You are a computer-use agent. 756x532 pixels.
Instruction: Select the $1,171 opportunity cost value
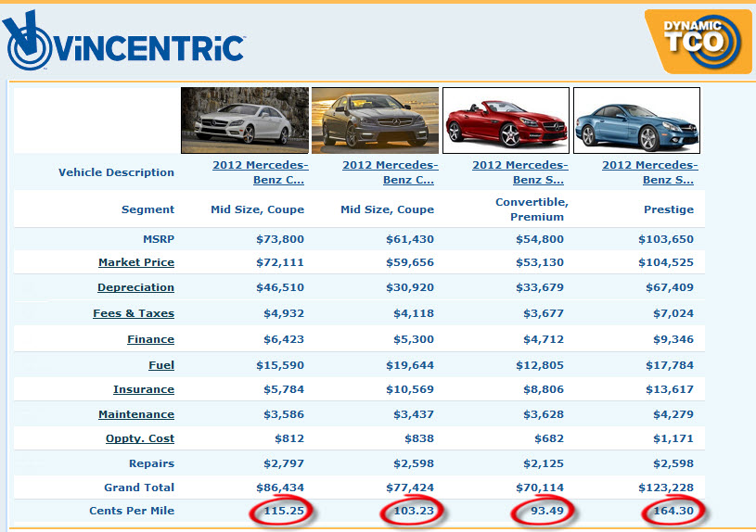(x=673, y=438)
